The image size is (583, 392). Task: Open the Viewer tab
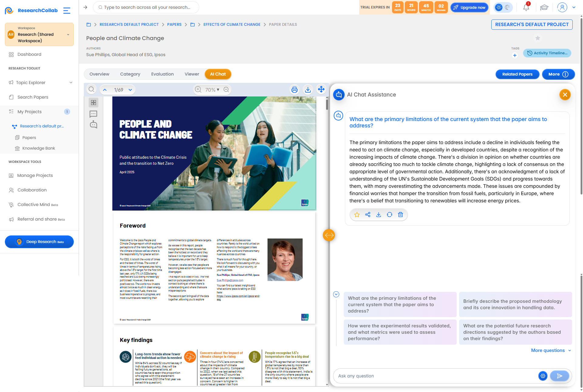coord(192,74)
